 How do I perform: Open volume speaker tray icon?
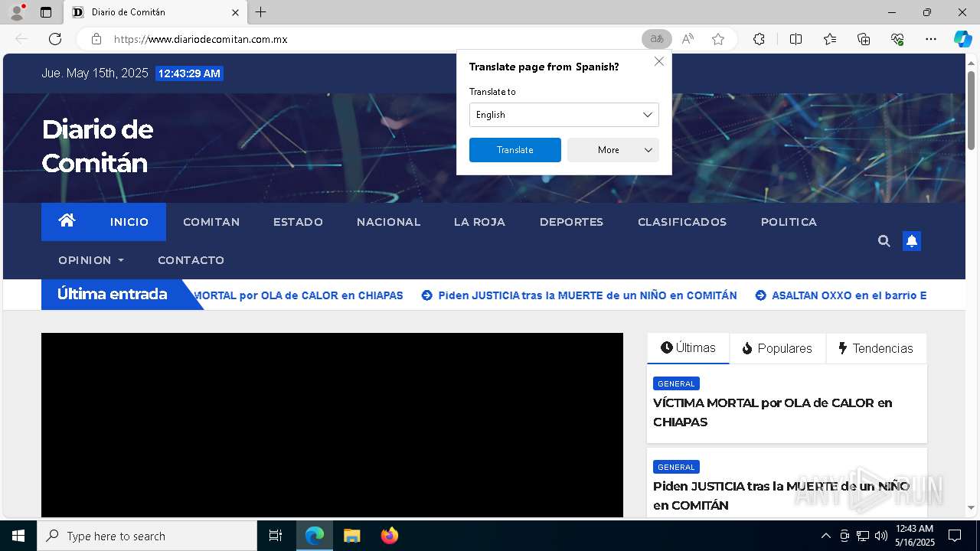point(881,536)
